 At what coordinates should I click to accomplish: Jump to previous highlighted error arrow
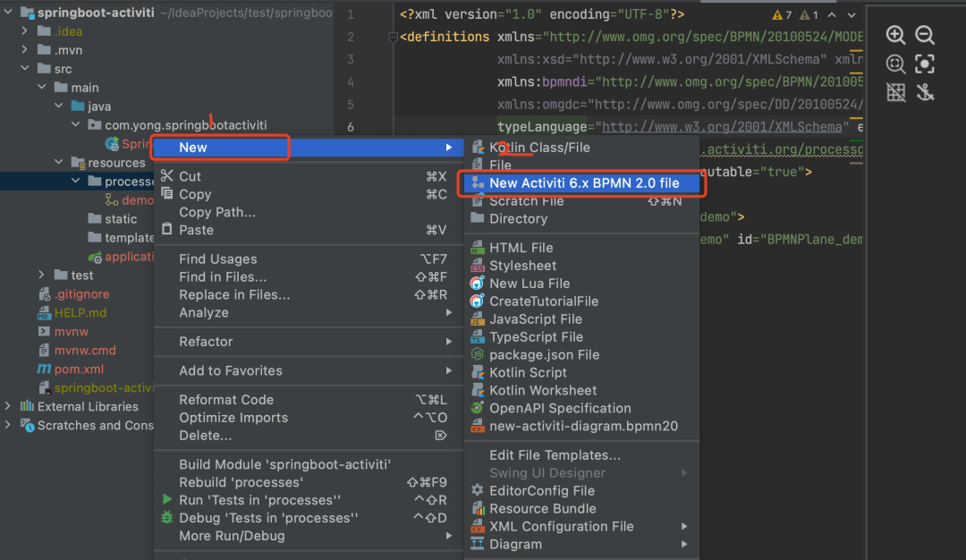(832, 15)
